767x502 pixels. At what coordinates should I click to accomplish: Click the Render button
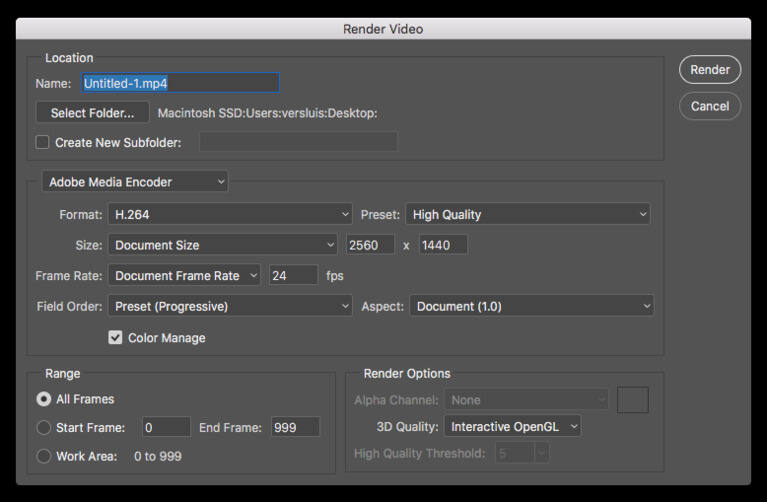point(710,70)
